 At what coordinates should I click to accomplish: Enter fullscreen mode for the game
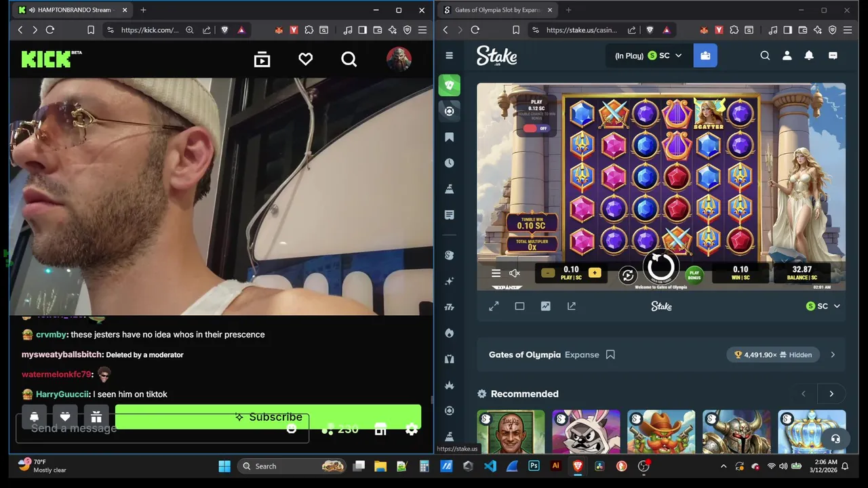tap(494, 306)
